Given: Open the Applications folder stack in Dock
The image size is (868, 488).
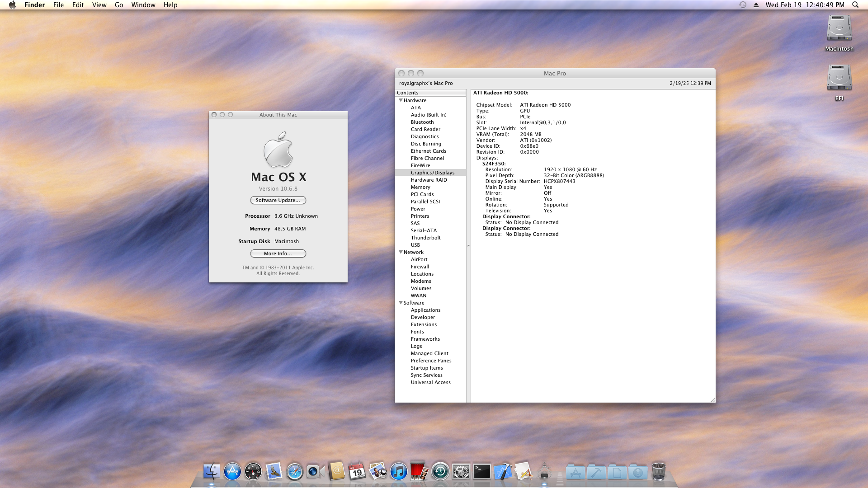Looking at the screenshot, I should point(576,472).
